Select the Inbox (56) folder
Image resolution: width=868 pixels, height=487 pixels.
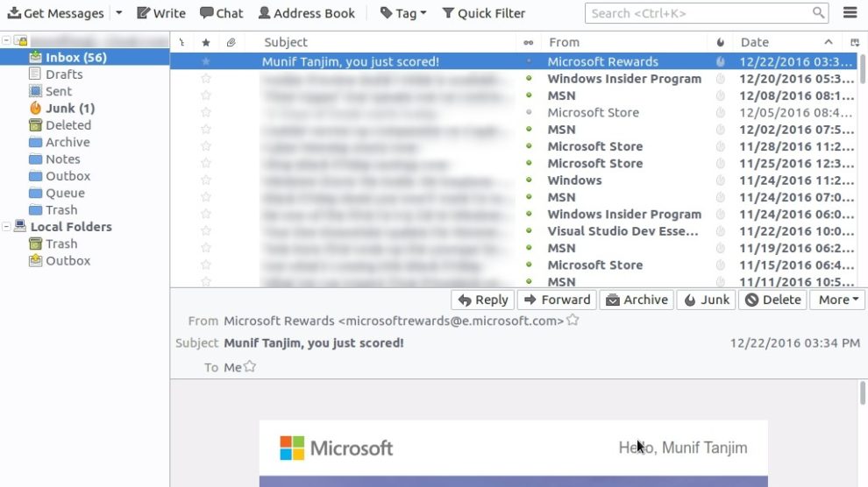[x=85, y=58]
